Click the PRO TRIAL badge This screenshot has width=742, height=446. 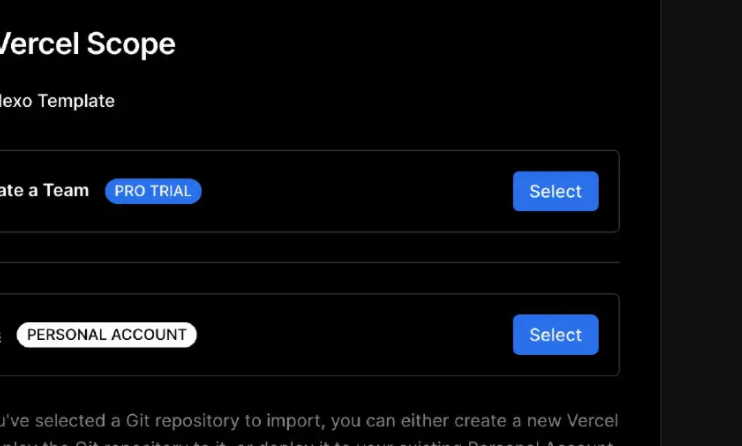[x=153, y=191]
